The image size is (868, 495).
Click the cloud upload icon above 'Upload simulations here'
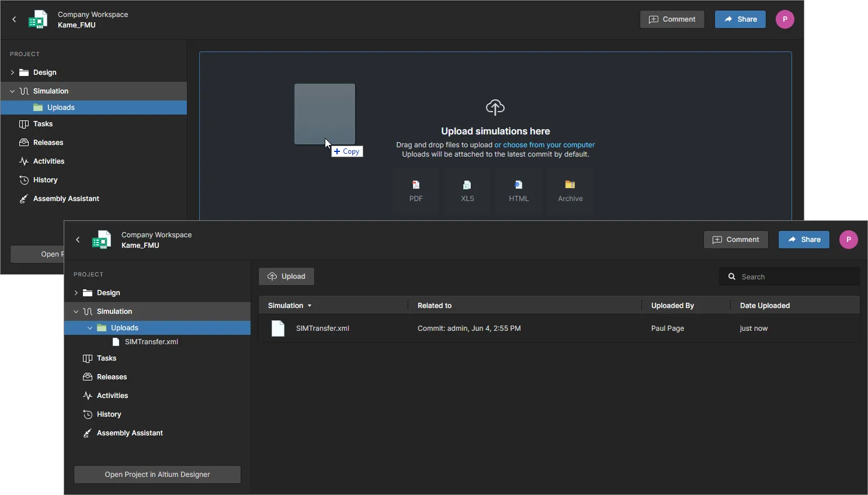tap(495, 108)
